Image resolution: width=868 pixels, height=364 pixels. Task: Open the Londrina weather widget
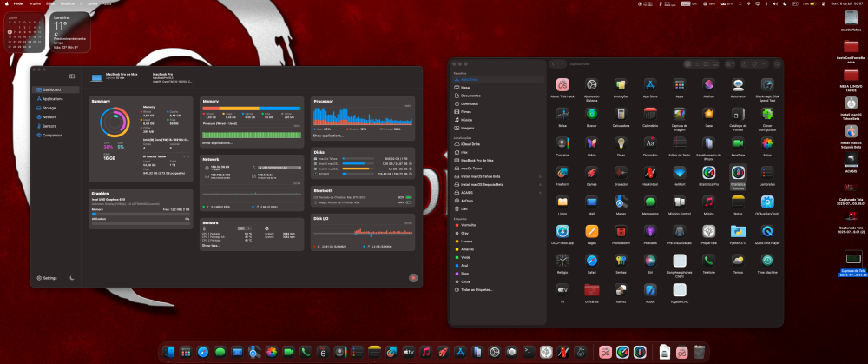[x=71, y=31]
